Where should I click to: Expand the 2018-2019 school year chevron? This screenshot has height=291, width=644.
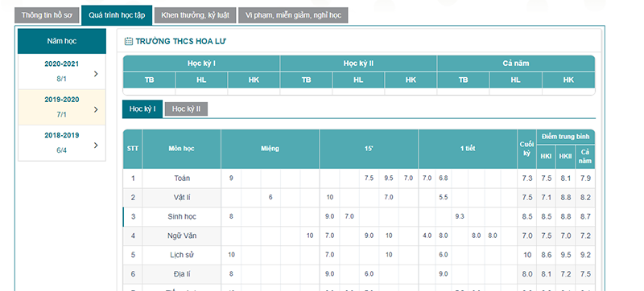click(x=96, y=145)
